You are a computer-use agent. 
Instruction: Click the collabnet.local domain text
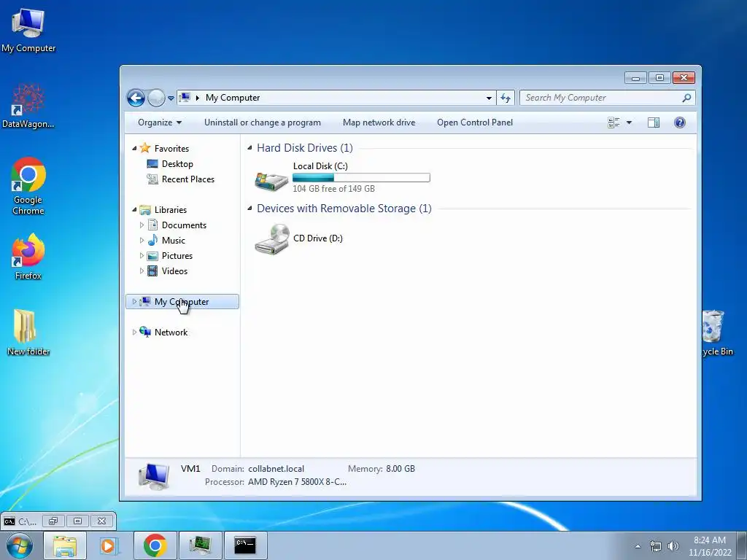coord(276,469)
